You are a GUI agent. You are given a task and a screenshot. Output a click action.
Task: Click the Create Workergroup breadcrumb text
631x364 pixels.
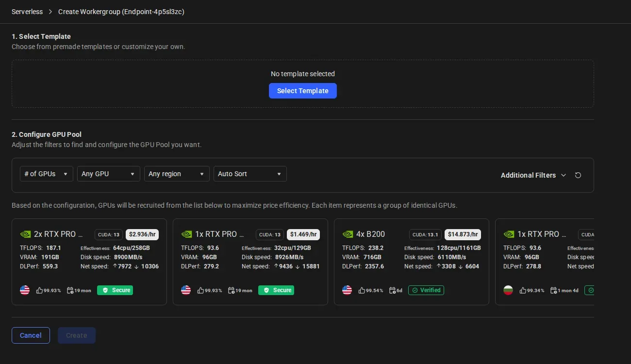121,12
